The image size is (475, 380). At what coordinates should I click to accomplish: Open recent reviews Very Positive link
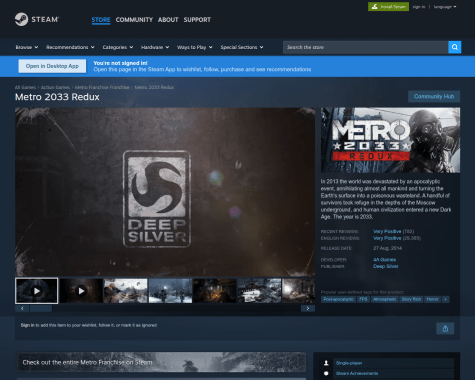coord(387,231)
